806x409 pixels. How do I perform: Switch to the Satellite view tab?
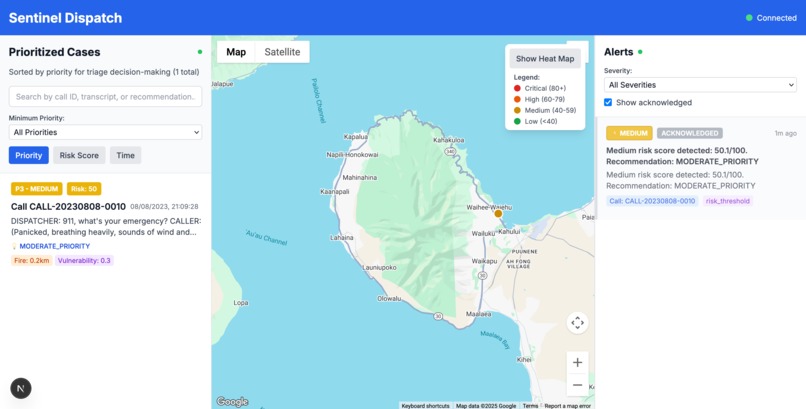click(x=282, y=52)
